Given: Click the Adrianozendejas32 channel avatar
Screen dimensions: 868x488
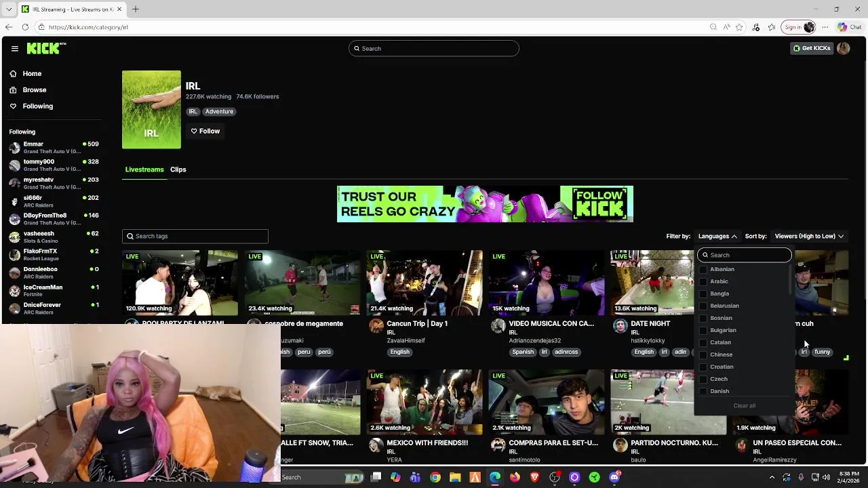Looking at the screenshot, I should coord(498,326).
